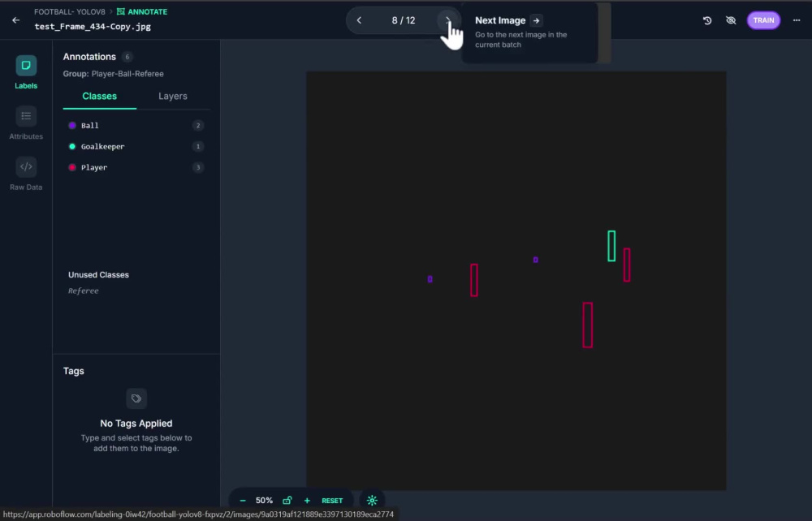This screenshot has height=521, width=812.
Task: Select the green Goalkeeper bounding box
Action: coord(611,246)
